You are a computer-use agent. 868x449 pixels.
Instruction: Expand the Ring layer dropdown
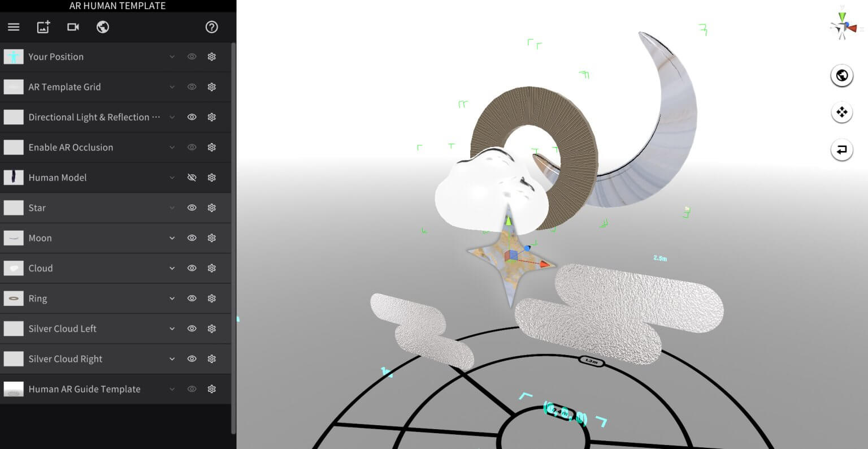172,298
